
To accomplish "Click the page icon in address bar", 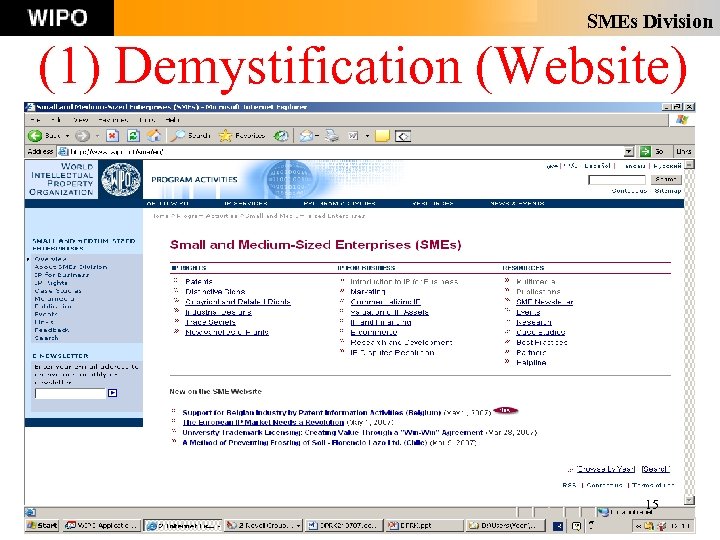I will (63, 151).
